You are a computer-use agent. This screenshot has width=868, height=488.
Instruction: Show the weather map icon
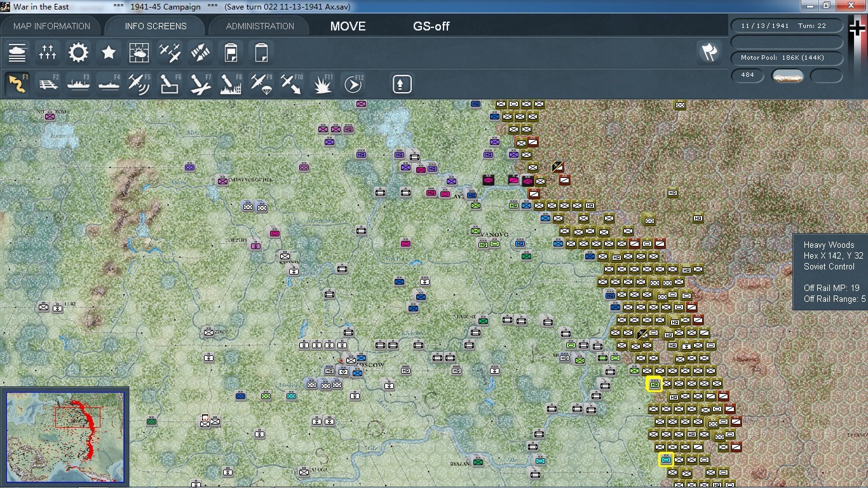point(139,52)
